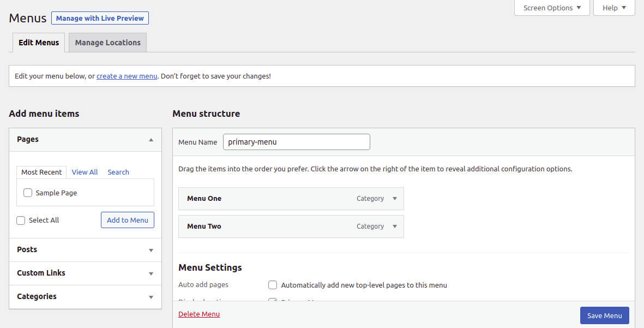
Task: Open the Help dropdown
Action: [613, 8]
